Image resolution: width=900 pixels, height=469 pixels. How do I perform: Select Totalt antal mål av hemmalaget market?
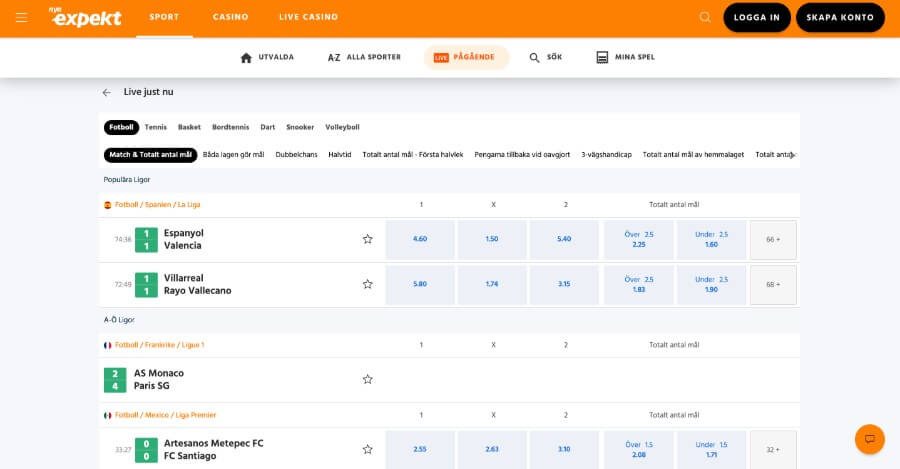693,155
